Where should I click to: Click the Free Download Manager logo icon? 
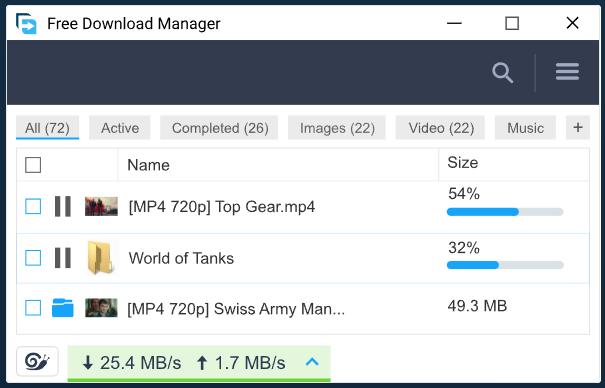coord(26,24)
